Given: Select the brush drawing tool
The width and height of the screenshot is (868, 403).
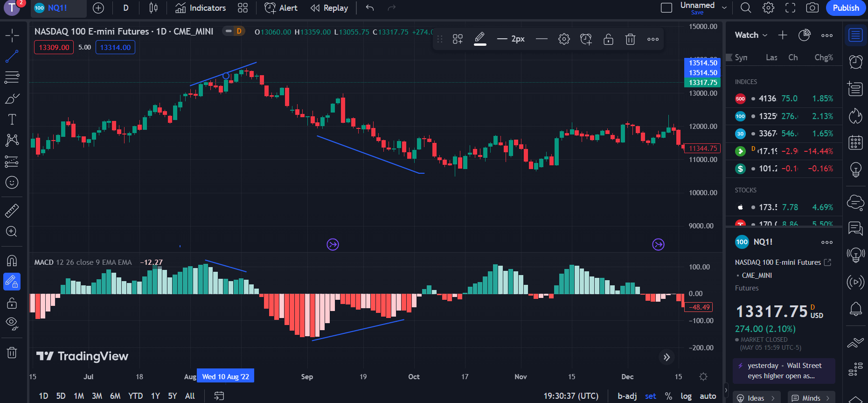Looking at the screenshot, I should click(x=12, y=99).
